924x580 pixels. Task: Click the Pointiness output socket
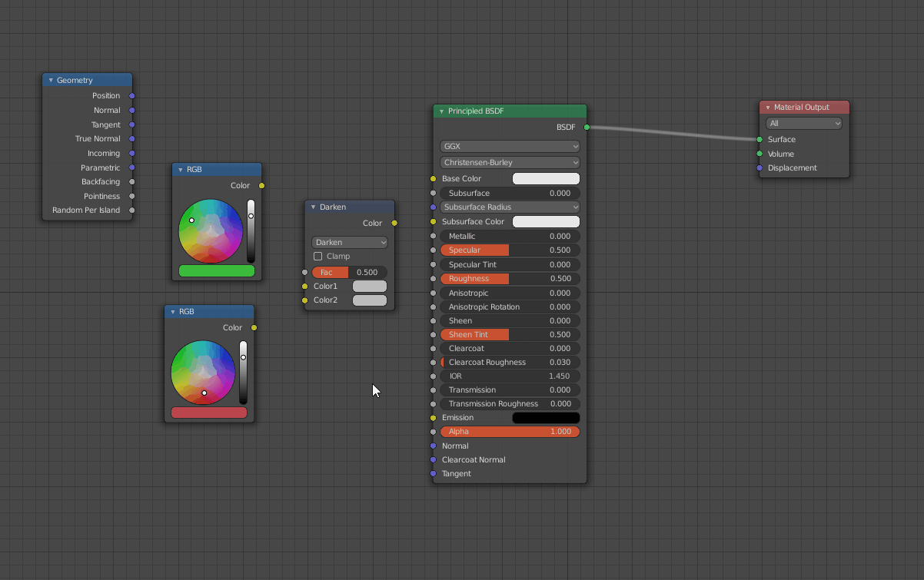click(131, 196)
